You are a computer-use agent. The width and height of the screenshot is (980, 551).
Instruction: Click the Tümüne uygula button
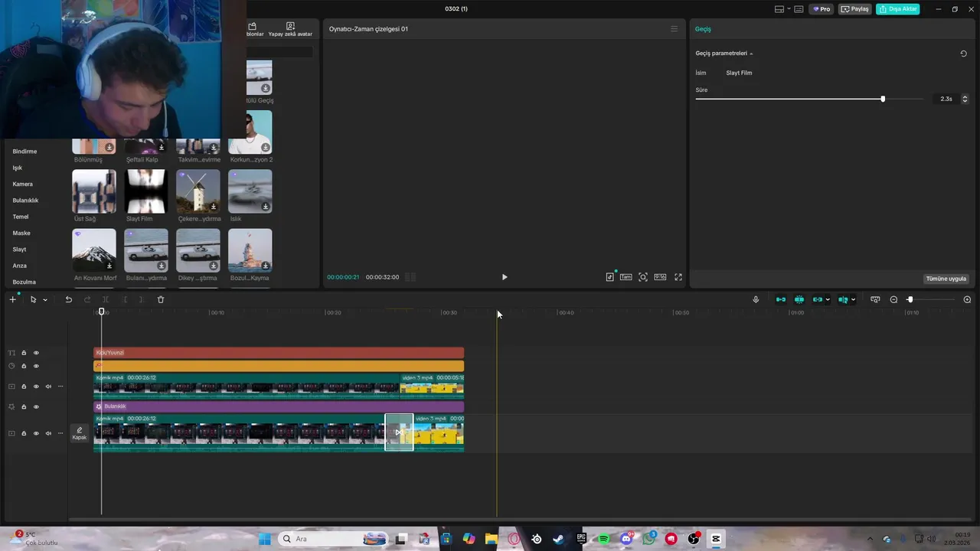tap(946, 279)
